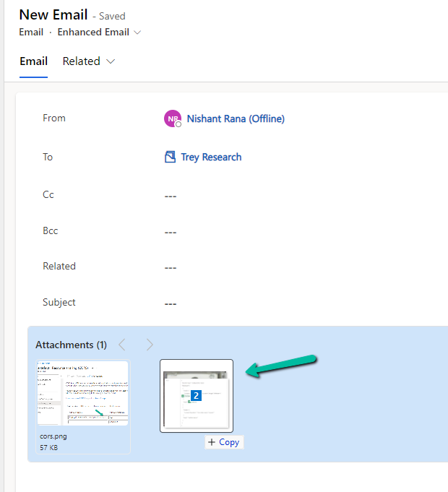This screenshot has height=492, width=448.
Task: Click into the Bcc field
Action: pyautogui.click(x=171, y=232)
